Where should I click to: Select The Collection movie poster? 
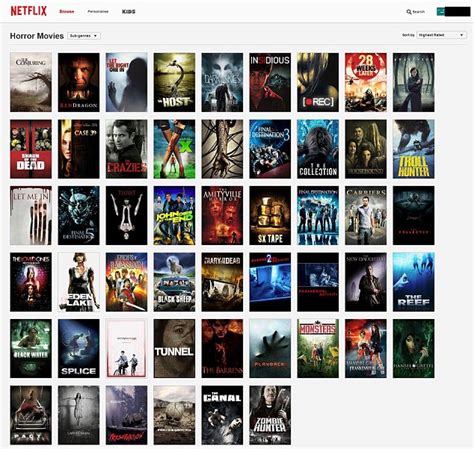tap(318, 149)
